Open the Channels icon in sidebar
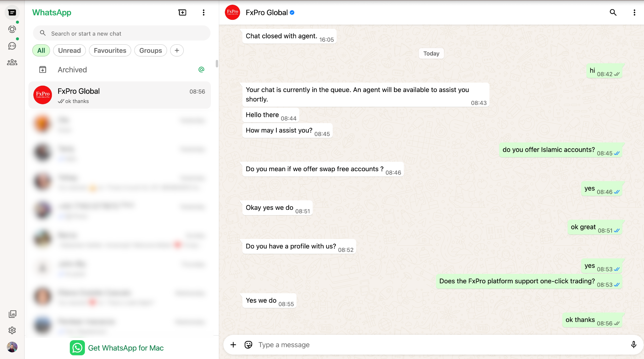644x359 pixels. coord(12,46)
